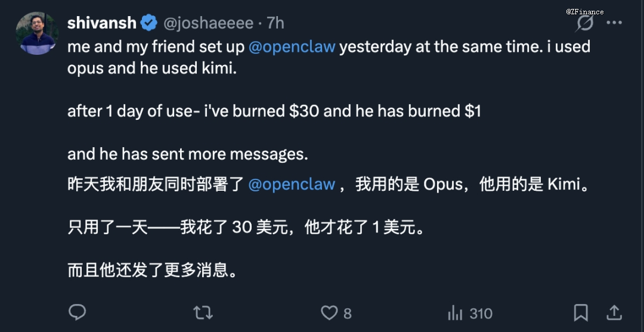The width and height of the screenshot is (644, 332).
Task: Open the @joshaeeee handle link
Action: 208,23
